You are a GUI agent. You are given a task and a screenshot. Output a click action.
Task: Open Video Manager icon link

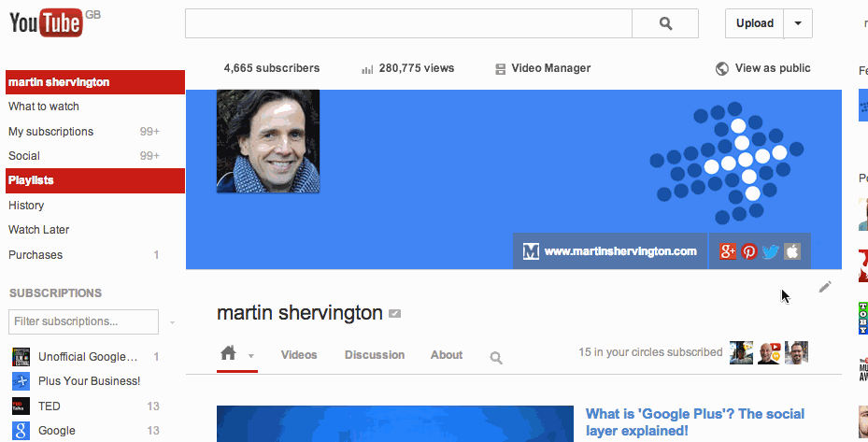tap(501, 68)
